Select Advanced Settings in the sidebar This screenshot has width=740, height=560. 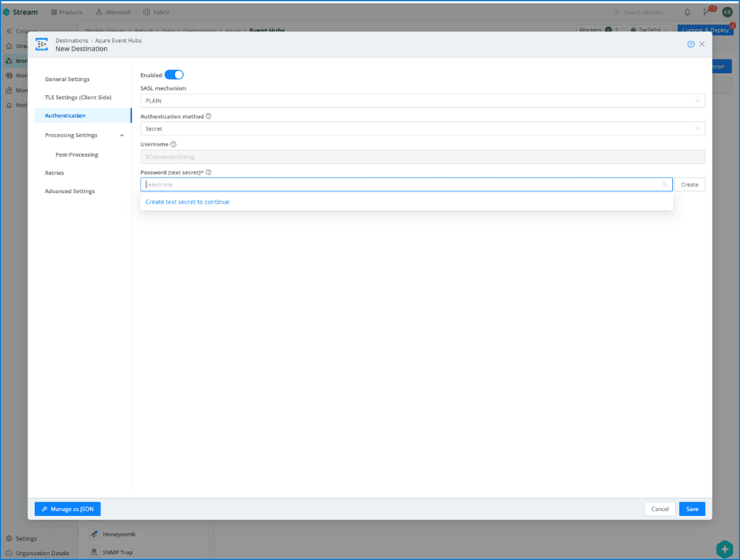click(x=69, y=191)
